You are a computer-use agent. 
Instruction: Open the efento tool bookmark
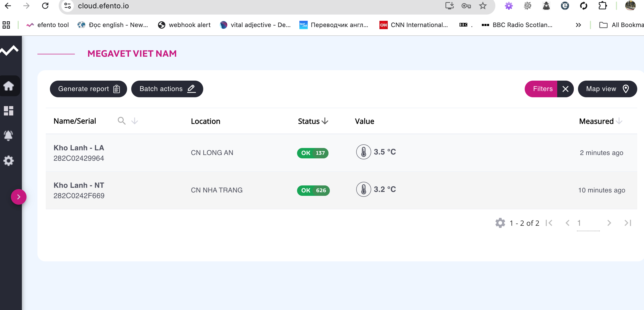pos(48,25)
